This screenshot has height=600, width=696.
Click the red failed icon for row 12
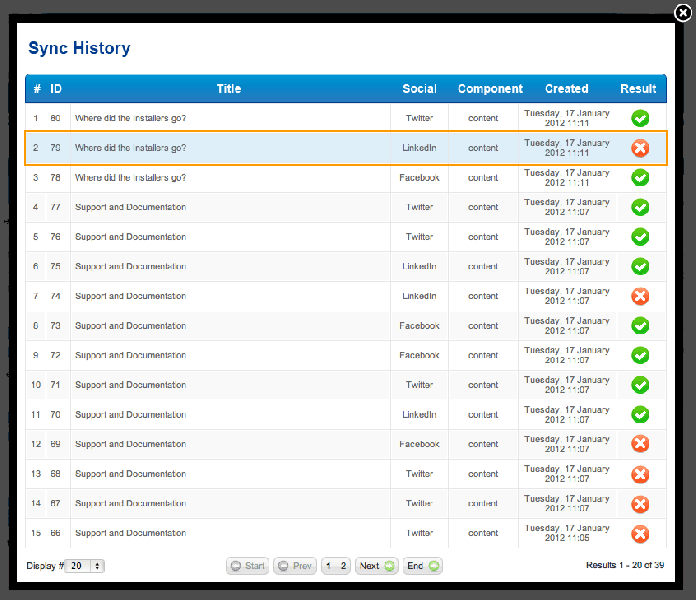(640, 444)
